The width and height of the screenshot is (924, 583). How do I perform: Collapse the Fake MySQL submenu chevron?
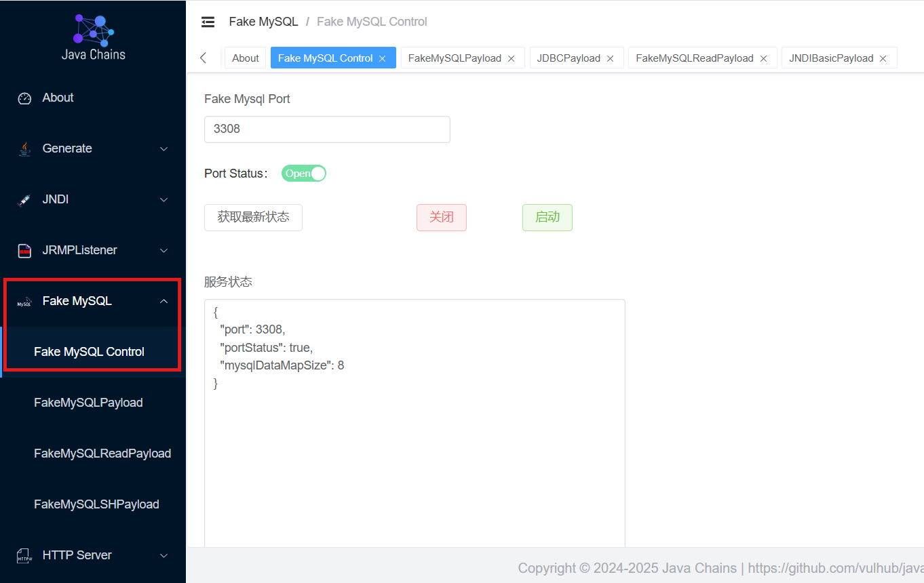(x=163, y=302)
